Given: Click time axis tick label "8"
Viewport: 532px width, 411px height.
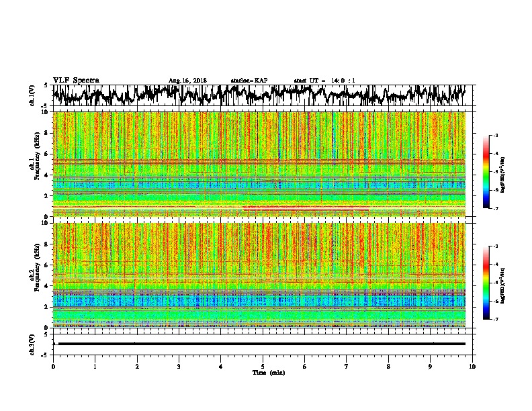Looking at the screenshot, I should click(x=388, y=366).
